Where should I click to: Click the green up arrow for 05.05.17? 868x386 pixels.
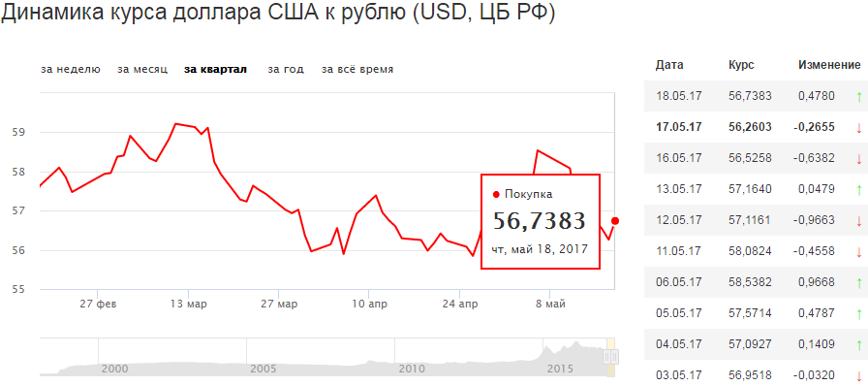[x=858, y=314]
